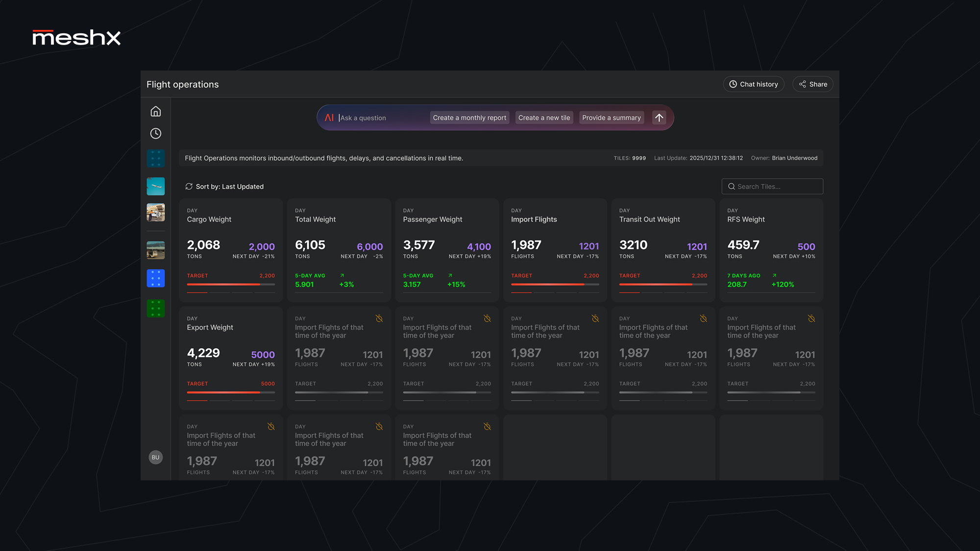Image resolution: width=980 pixels, height=551 pixels.
Task: Choose the Create a monthly report suggestion
Action: pos(469,118)
